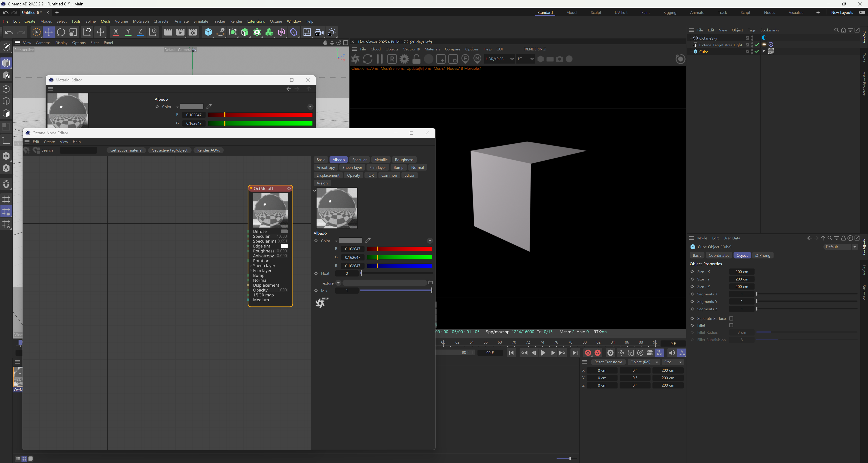Switch to the Roughness tab
Image resolution: width=868 pixels, height=463 pixels.
click(x=404, y=160)
